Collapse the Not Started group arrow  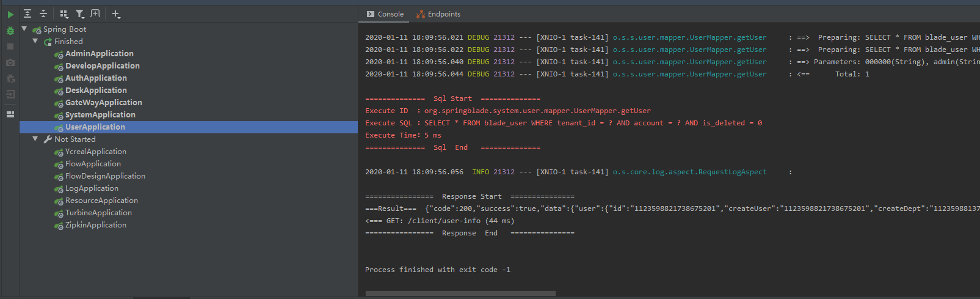pyautogui.click(x=35, y=139)
